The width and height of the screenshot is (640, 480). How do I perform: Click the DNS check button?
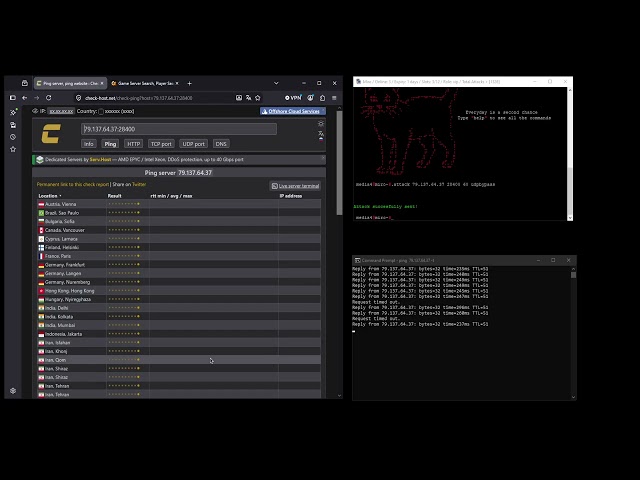(x=221, y=144)
